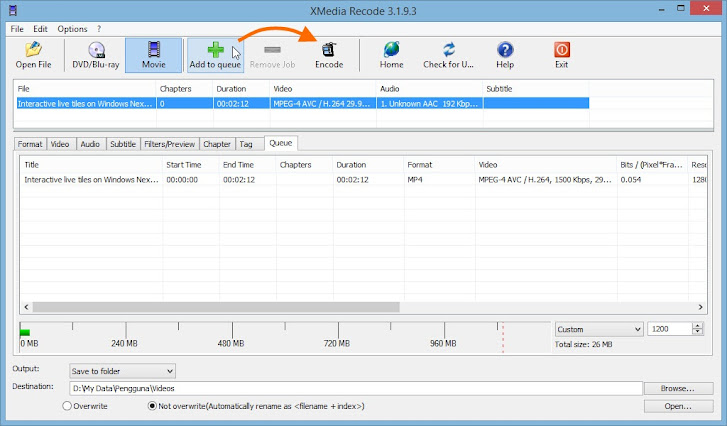Click the Destination path field
727x426 pixels.
pyautogui.click(x=356, y=388)
